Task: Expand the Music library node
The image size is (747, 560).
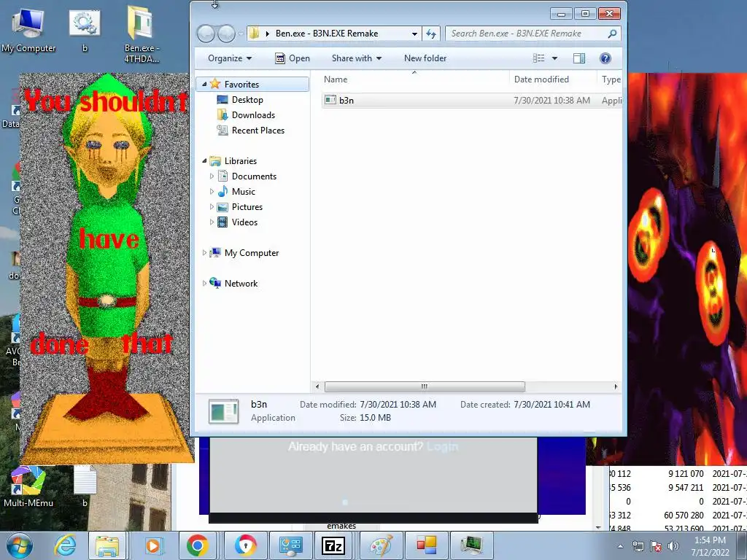Action: 212,192
